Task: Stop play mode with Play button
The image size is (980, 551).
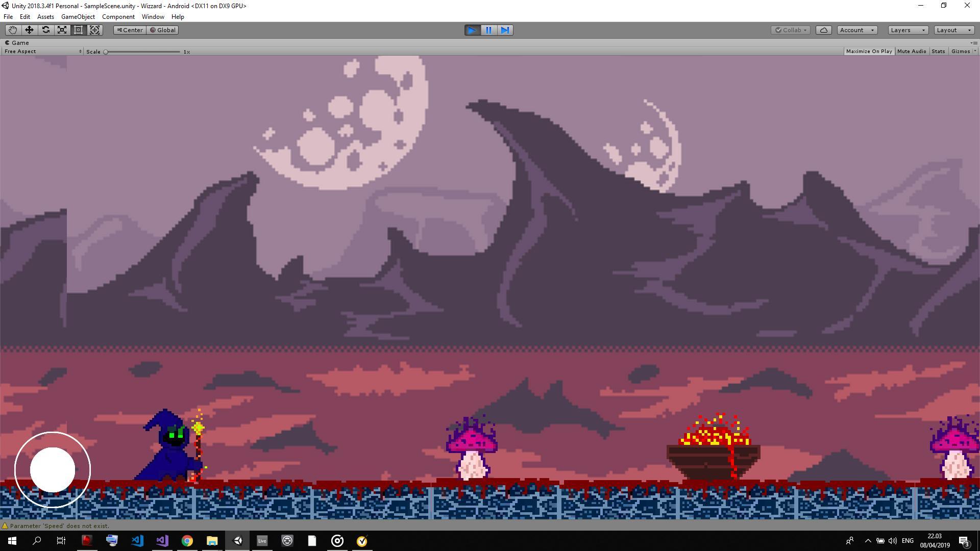Action: click(472, 30)
